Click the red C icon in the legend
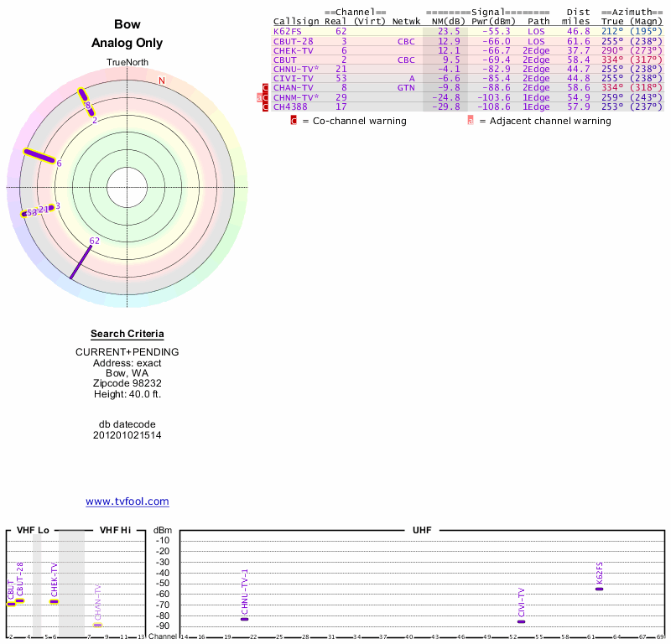 click(294, 121)
